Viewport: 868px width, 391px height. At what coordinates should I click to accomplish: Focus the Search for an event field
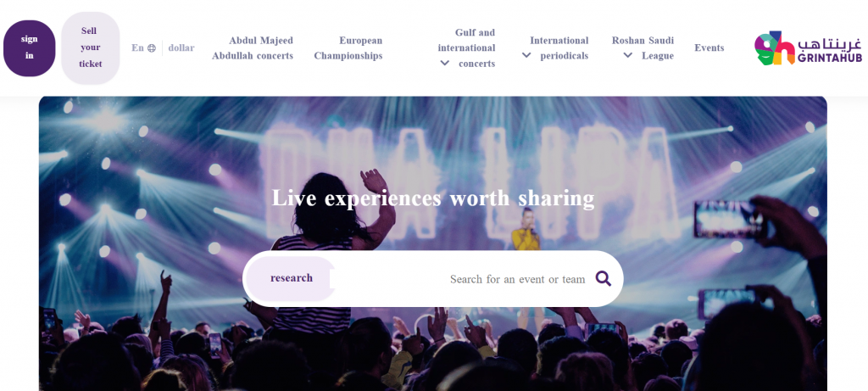pyautogui.click(x=462, y=278)
